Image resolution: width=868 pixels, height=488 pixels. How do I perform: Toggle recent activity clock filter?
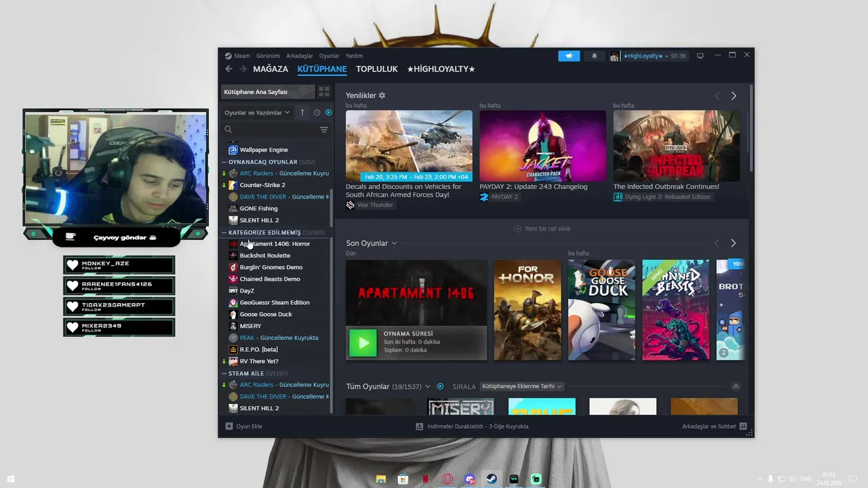coord(317,113)
